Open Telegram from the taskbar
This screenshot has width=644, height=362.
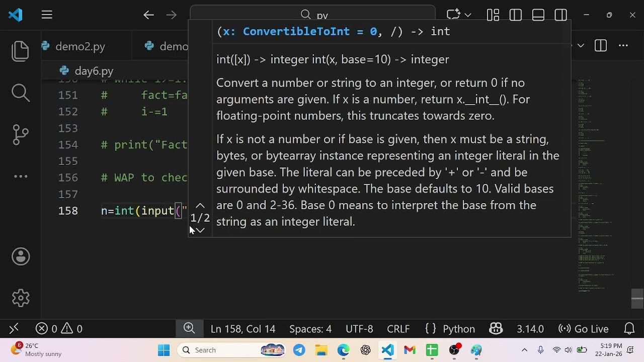[299, 350]
